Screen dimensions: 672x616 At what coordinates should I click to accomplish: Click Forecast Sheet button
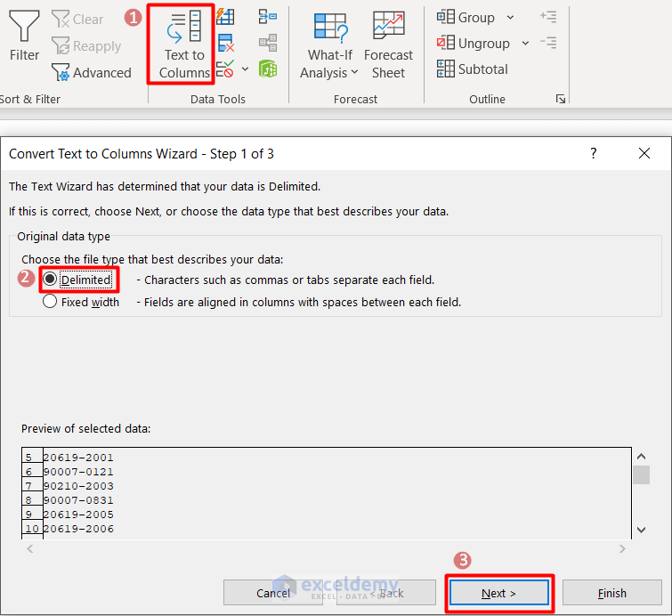pyautogui.click(x=388, y=45)
